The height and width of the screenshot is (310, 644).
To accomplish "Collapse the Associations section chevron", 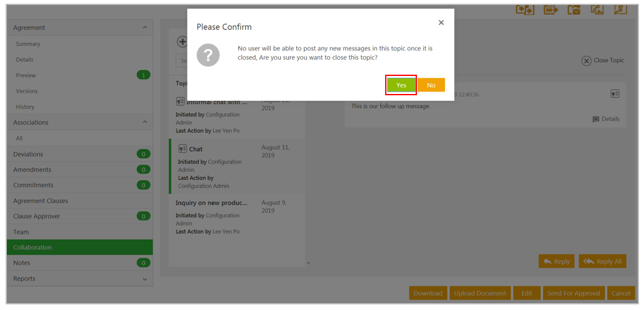I will 145,123.
